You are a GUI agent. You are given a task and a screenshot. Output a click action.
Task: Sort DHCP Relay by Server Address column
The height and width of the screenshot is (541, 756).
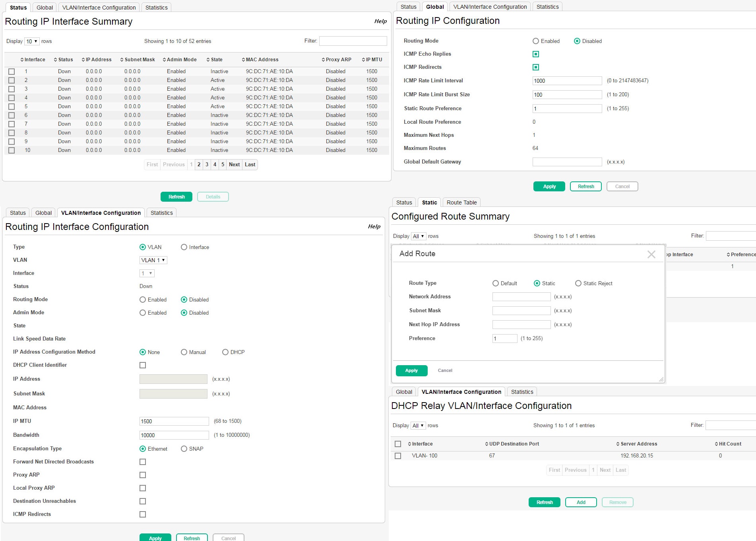[637, 444]
